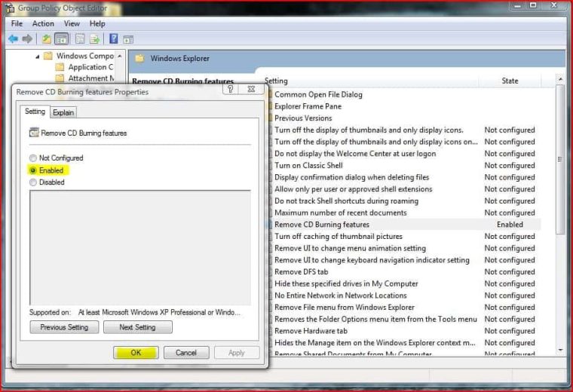Toggle the Show/Hide Console Tree icon
Viewport: 573px width, 392px height.
coord(61,38)
